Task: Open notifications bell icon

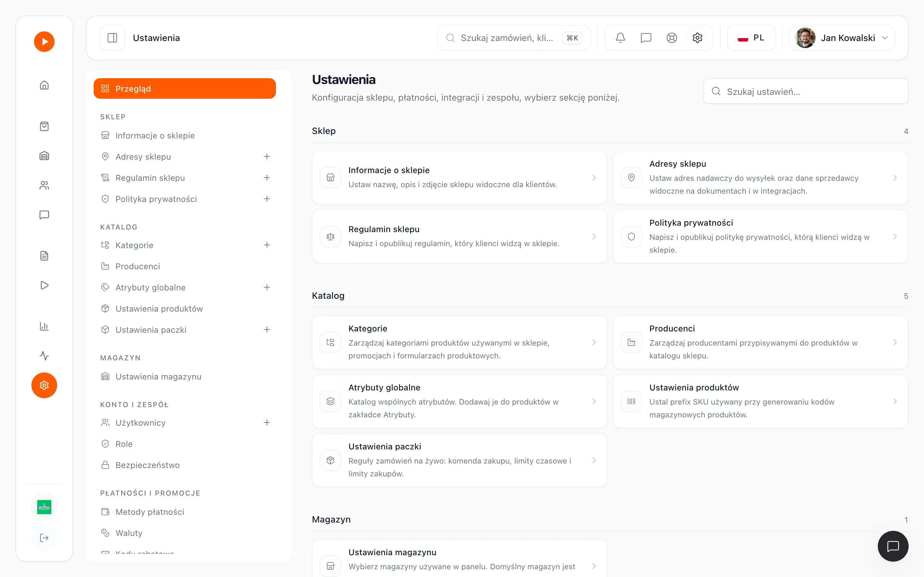Action: 620,38
